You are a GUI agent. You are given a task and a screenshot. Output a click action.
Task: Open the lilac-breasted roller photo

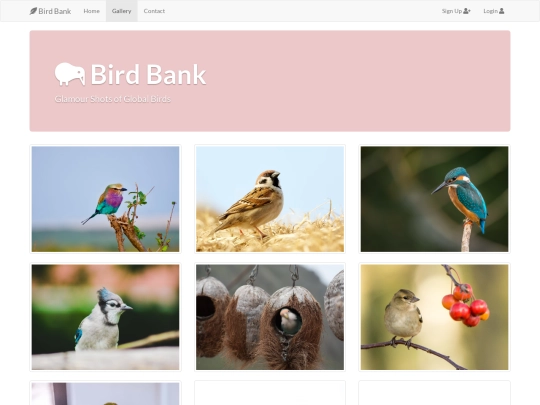105,199
